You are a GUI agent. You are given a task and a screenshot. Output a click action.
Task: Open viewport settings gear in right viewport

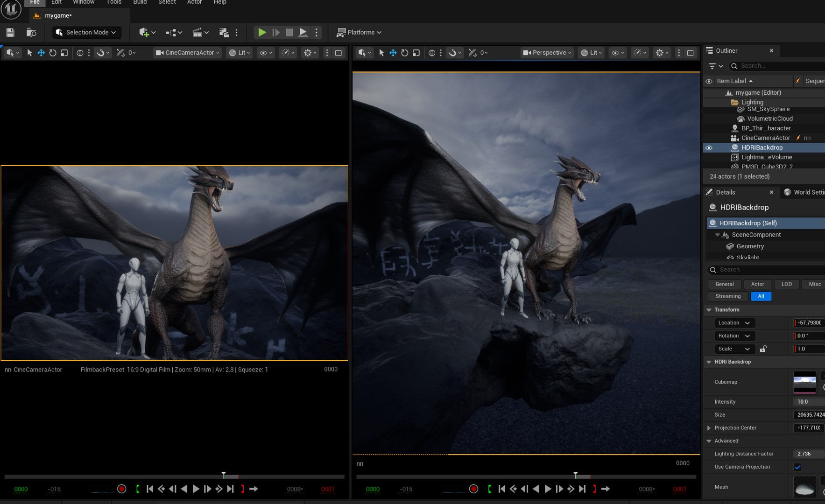(x=662, y=53)
